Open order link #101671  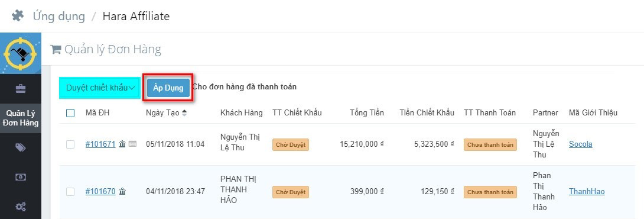tap(100, 144)
